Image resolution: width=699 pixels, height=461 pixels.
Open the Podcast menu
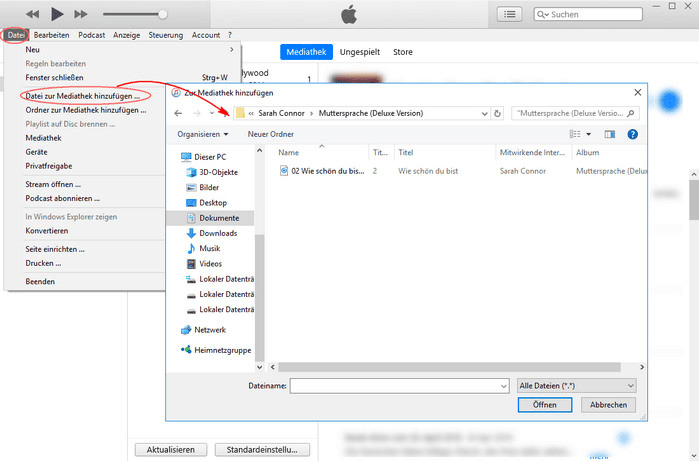point(91,35)
